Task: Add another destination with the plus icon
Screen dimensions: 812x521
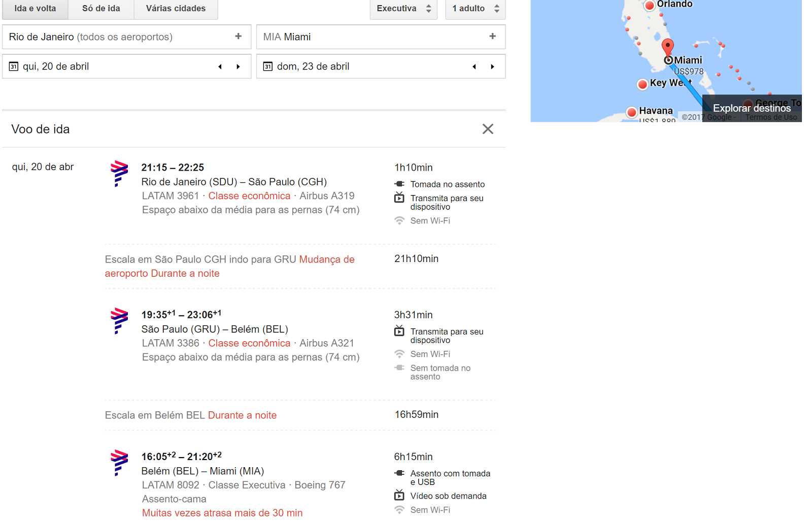Action: pos(492,37)
